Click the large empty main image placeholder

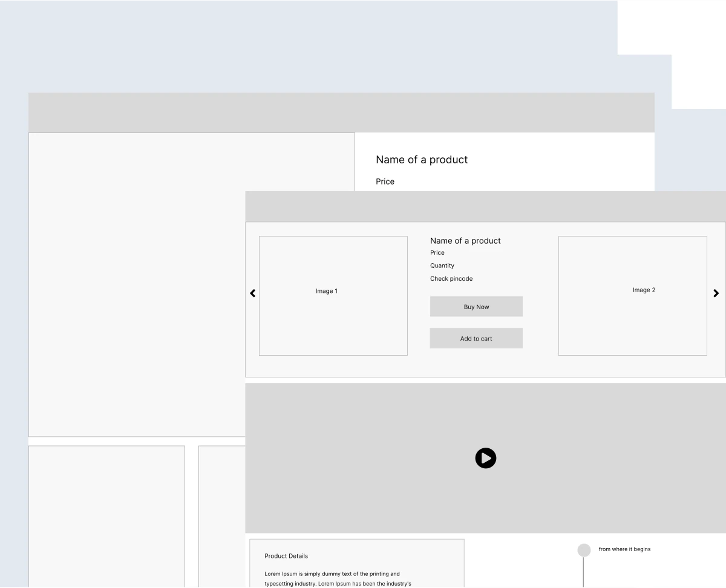pyautogui.click(x=136, y=284)
